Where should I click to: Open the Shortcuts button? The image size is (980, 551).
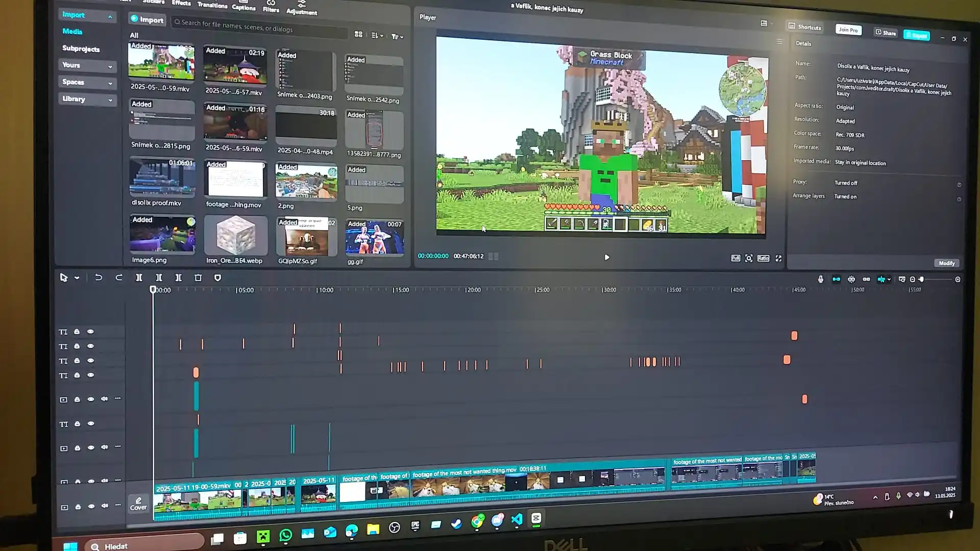805,27
